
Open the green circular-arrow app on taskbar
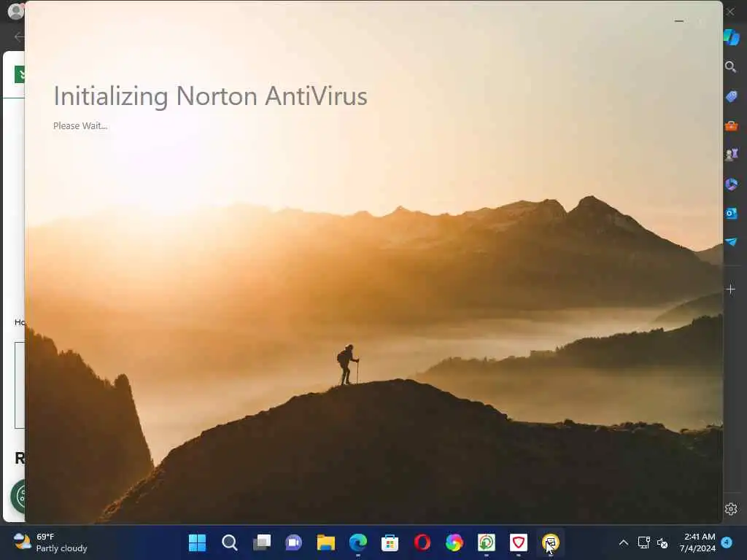tap(487, 542)
